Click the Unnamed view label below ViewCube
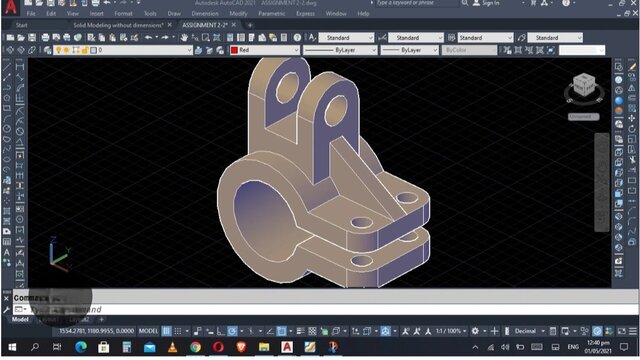 coord(583,117)
